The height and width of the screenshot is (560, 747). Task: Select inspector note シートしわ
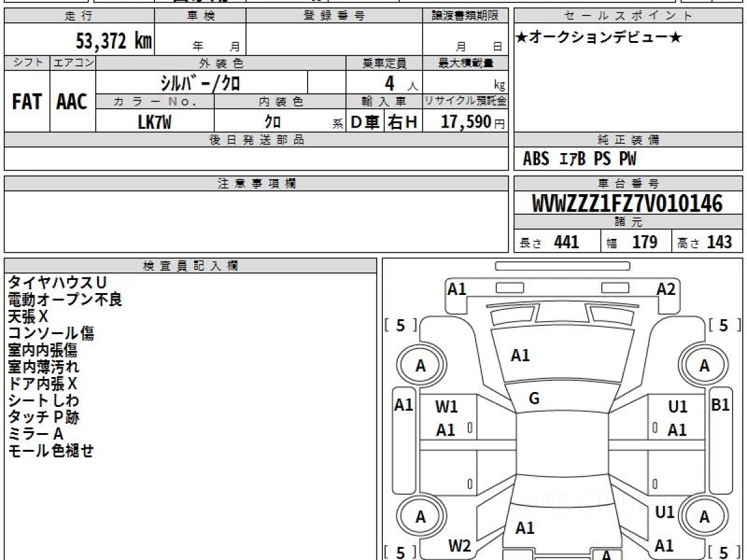43,401
